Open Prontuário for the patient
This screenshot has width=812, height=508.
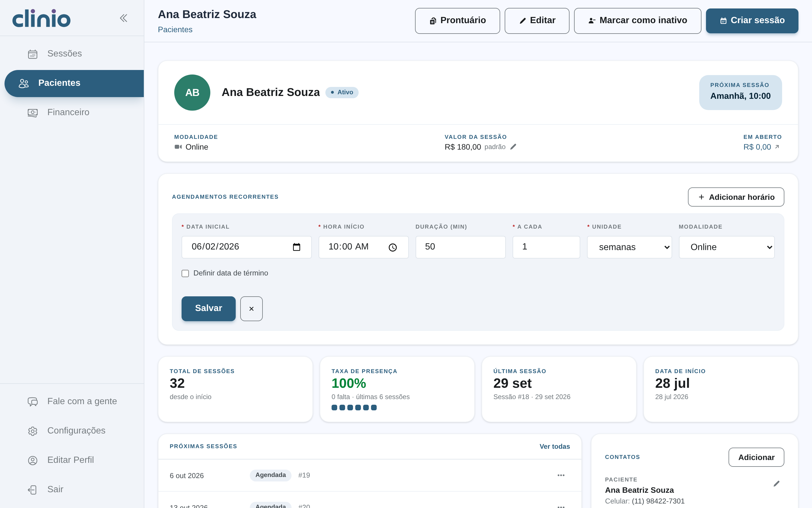pos(457,21)
